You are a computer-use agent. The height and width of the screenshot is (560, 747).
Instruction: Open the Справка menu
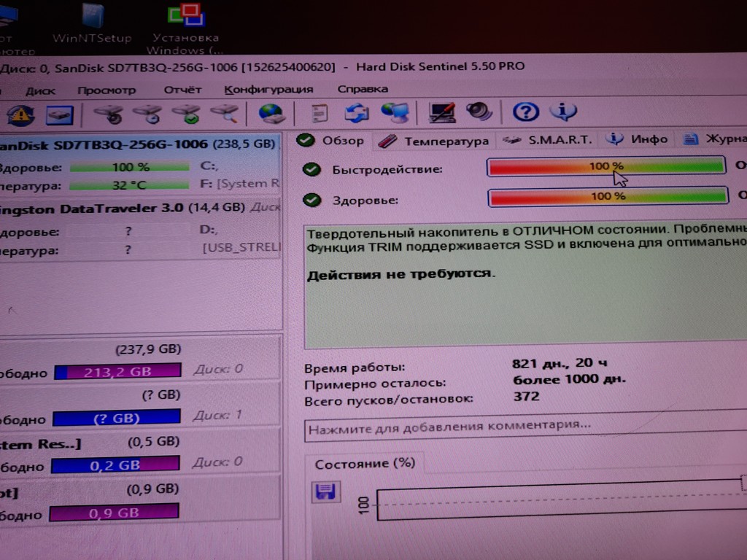[363, 89]
